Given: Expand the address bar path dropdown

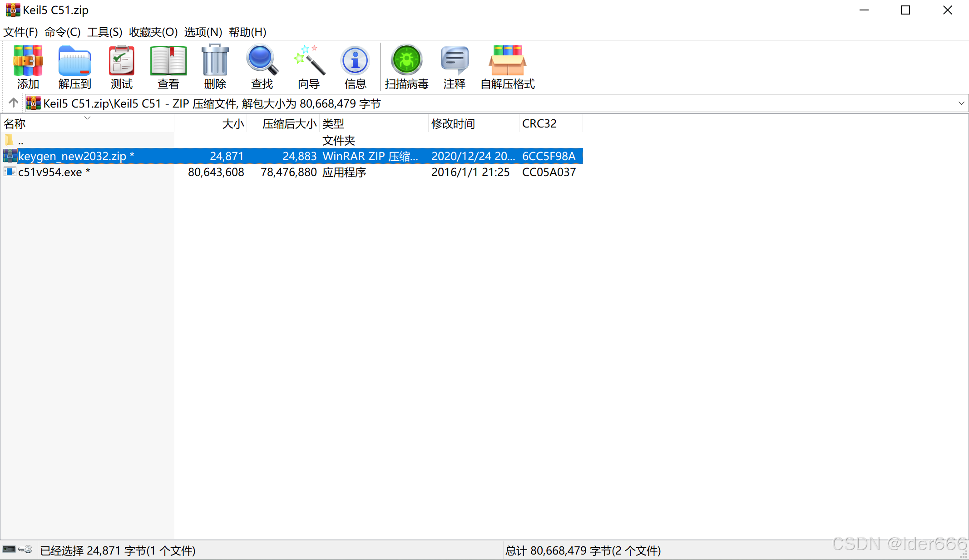Looking at the screenshot, I should 961,103.
